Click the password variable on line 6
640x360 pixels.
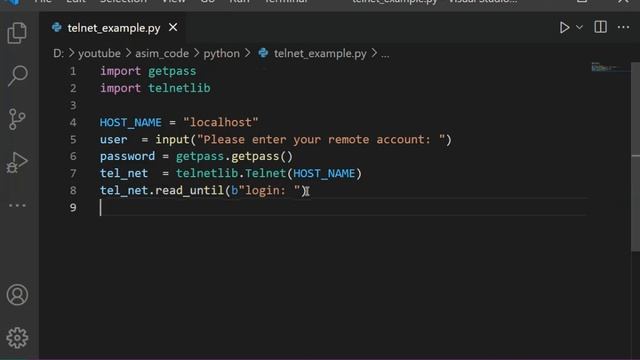click(x=127, y=156)
